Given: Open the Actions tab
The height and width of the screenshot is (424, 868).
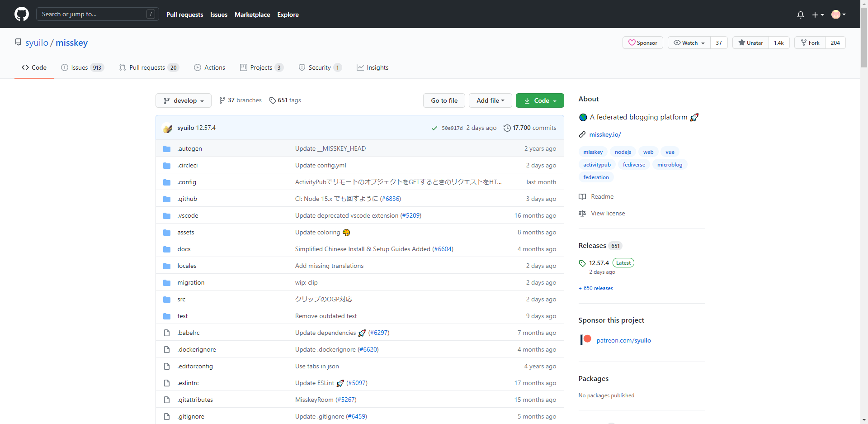Looking at the screenshot, I should [x=209, y=67].
